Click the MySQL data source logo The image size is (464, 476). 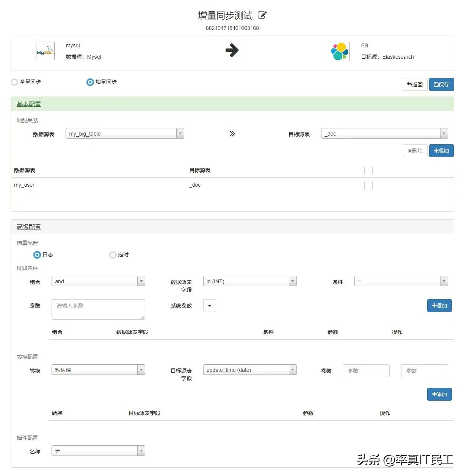[x=45, y=51]
